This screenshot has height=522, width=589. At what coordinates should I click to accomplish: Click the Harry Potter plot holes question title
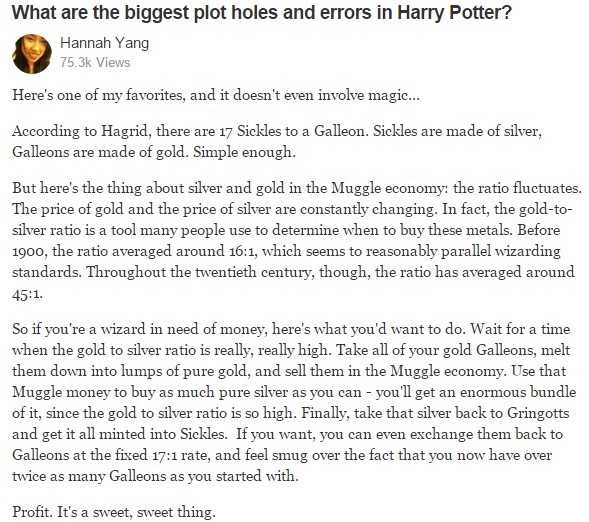(262, 13)
